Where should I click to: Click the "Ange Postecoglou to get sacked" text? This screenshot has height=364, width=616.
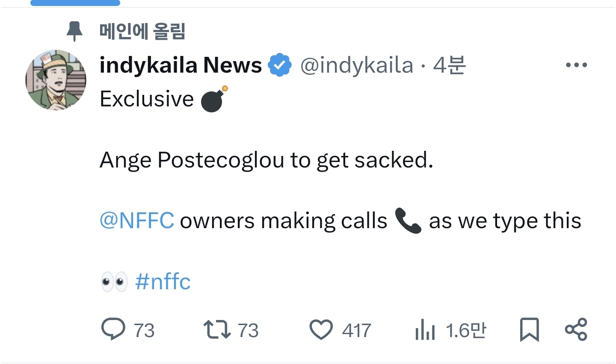pyautogui.click(x=266, y=160)
